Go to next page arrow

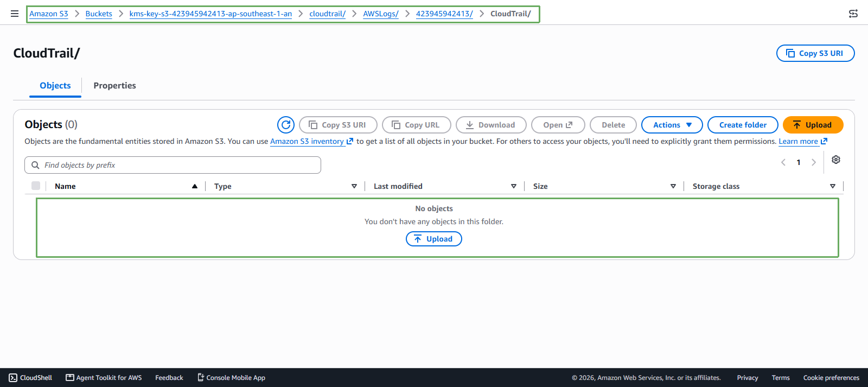point(813,162)
